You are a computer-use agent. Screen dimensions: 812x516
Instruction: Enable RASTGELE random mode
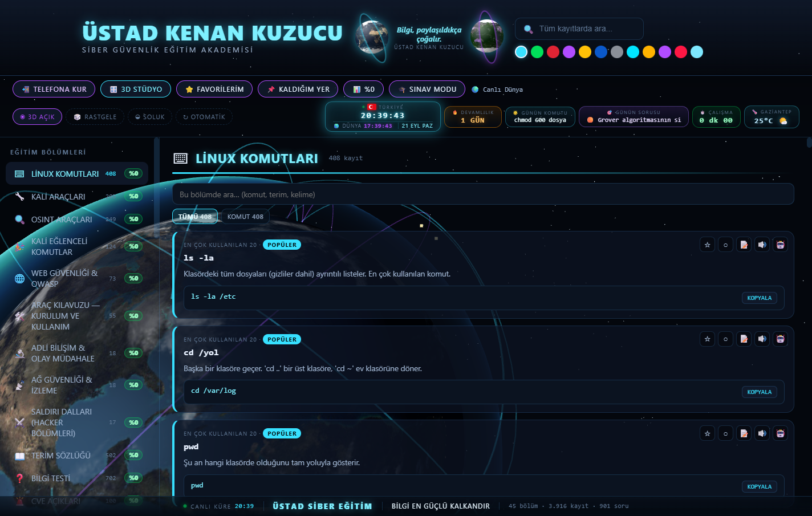(95, 117)
